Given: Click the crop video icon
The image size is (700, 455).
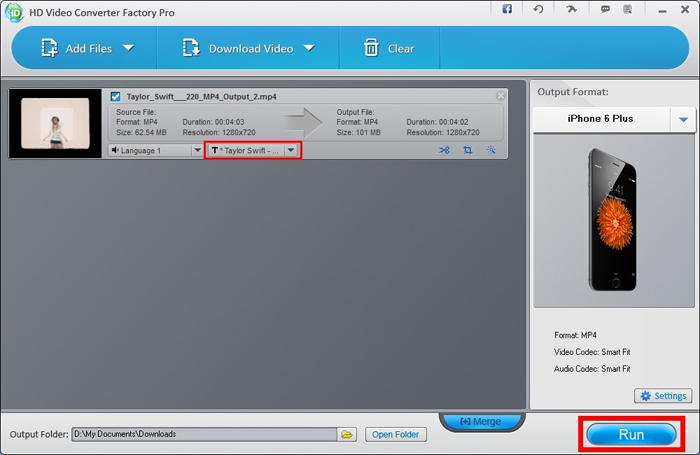Looking at the screenshot, I should [x=467, y=150].
